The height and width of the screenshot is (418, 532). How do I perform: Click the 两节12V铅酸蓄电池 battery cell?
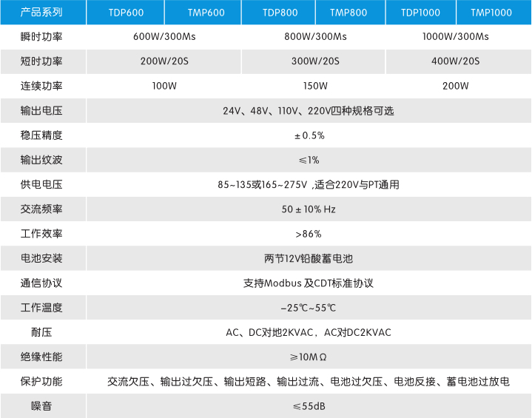coord(309,259)
